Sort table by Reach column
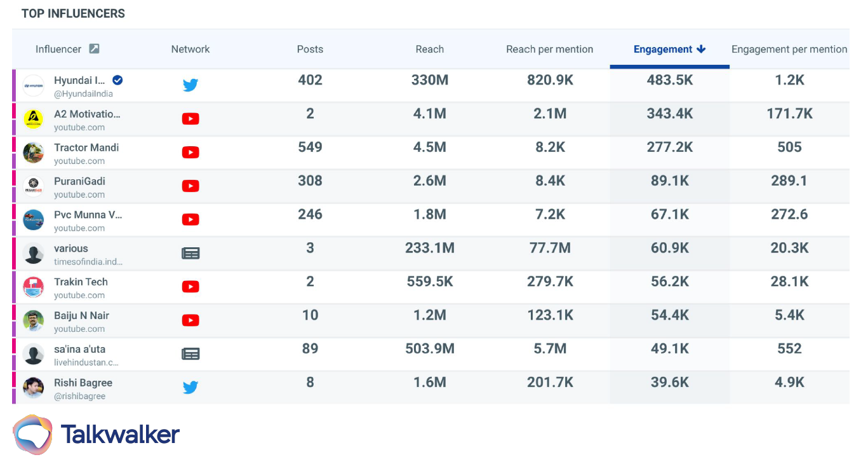Screen dimensions: 868x464 (x=430, y=49)
